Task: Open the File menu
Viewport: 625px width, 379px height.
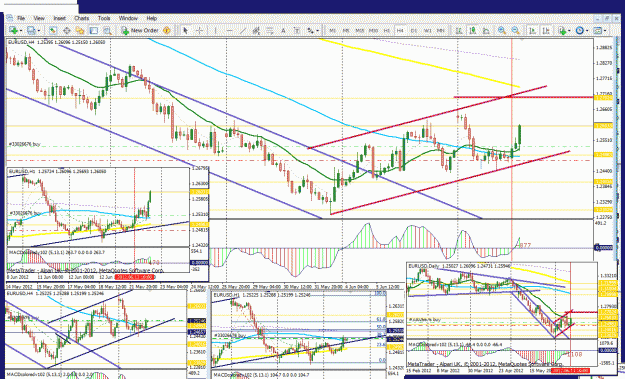Action: point(21,18)
